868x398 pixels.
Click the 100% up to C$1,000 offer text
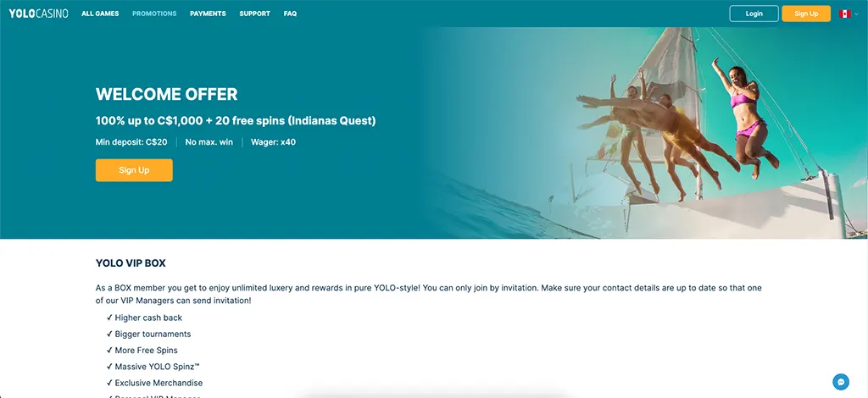pyautogui.click(x=236, y=120)
